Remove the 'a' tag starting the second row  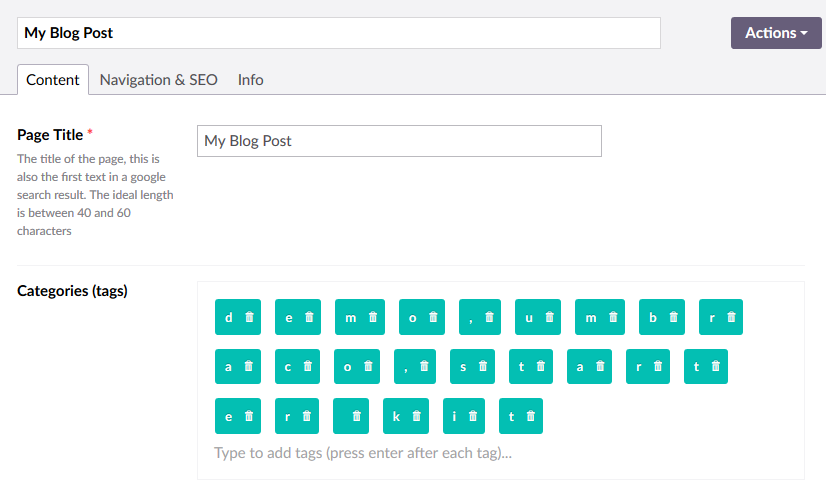(x=249, y=367)
